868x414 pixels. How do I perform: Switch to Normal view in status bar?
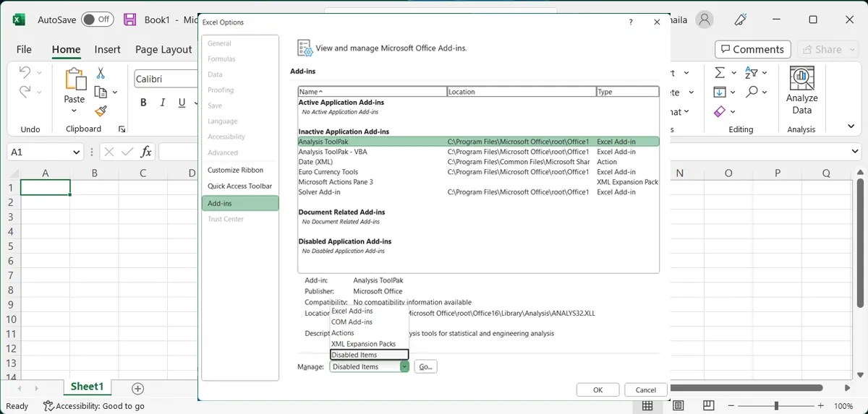click(648, 406)
